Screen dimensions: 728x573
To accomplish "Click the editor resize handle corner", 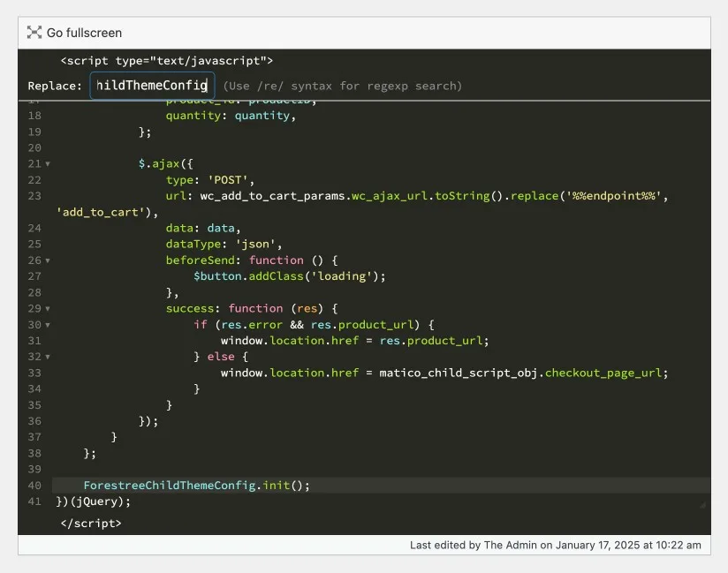I will [703, 505].
